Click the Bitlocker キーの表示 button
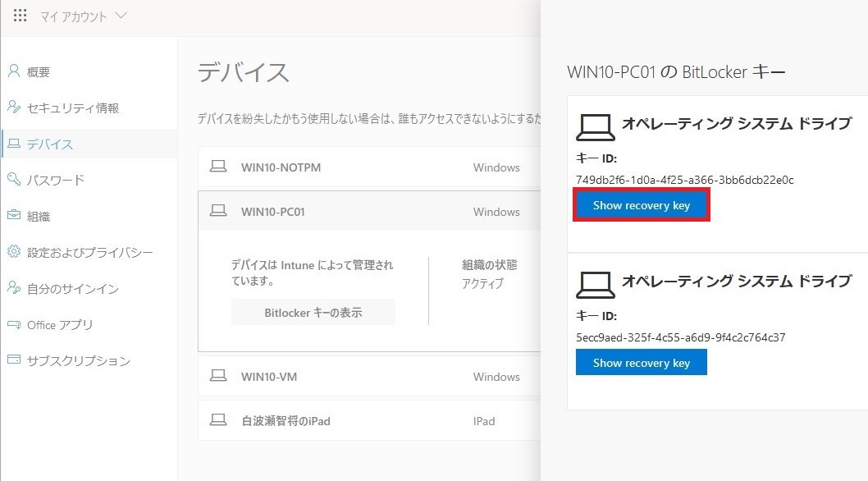868x481 pixels. [313, 313]
